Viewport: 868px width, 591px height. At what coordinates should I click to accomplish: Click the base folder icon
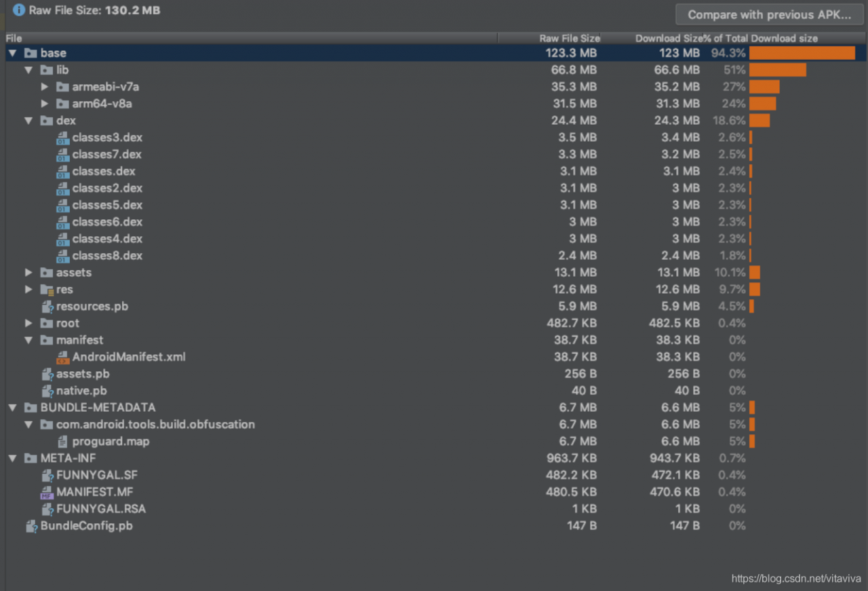tap(31, 53)
